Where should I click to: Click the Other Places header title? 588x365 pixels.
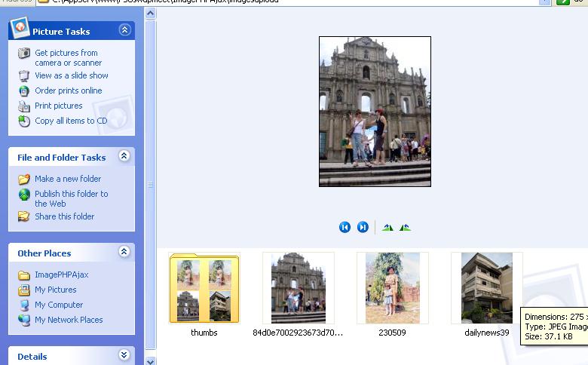pyautogui.click(x=44, y=253)
